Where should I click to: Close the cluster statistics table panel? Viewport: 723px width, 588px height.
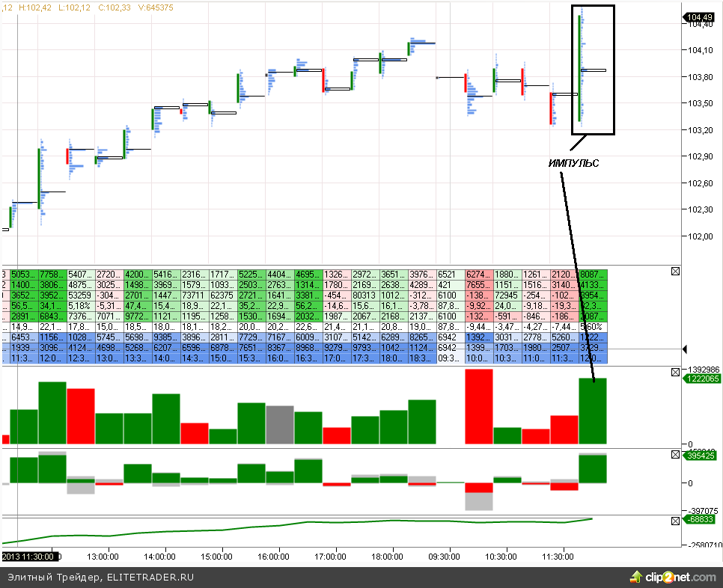coord(675,271)
